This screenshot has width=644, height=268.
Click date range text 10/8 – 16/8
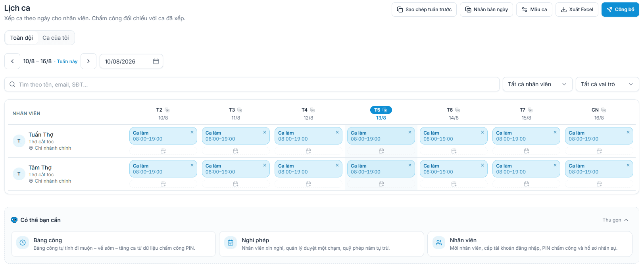point(37,61)
